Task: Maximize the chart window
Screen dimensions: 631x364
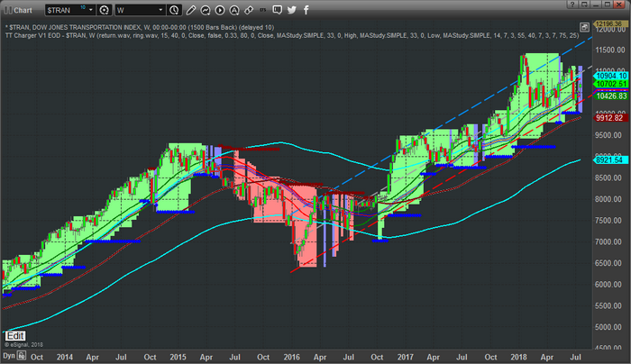Action: [x=608, y=5]
